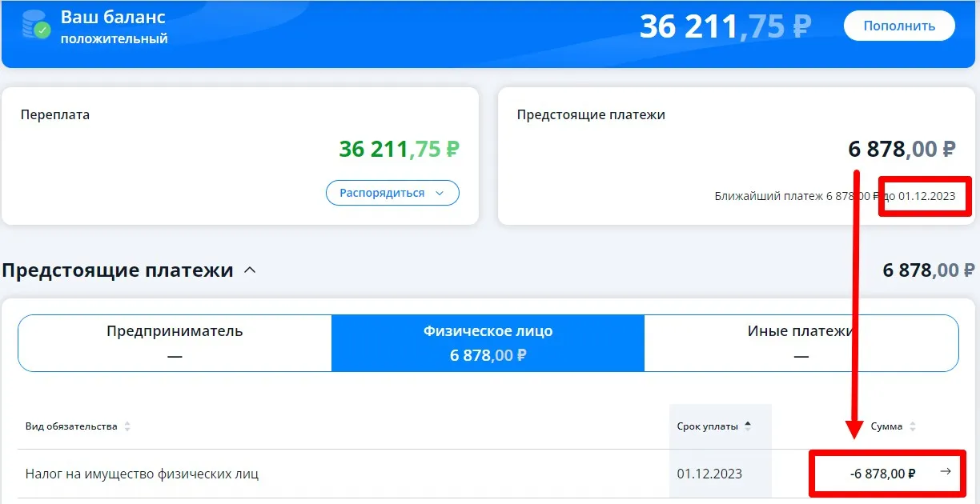Click sort arrows beside Сумма column
Screen dimensions: 980x504
point(913,426)
